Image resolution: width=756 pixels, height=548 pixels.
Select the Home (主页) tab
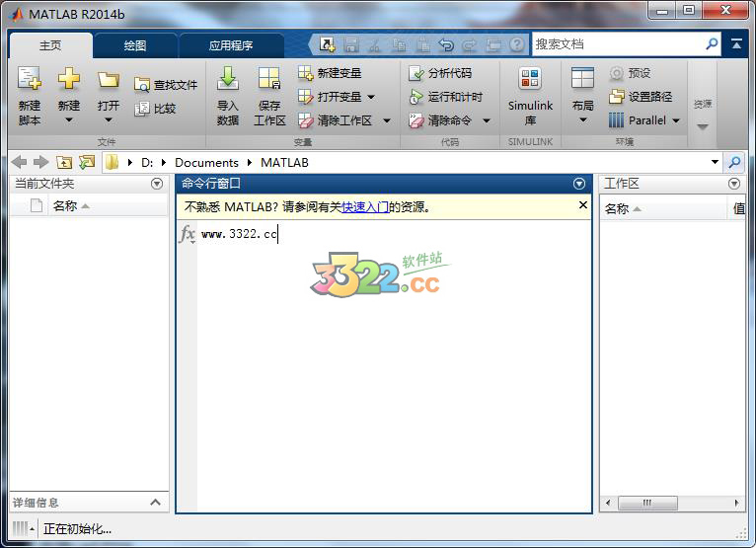(50, 45)
